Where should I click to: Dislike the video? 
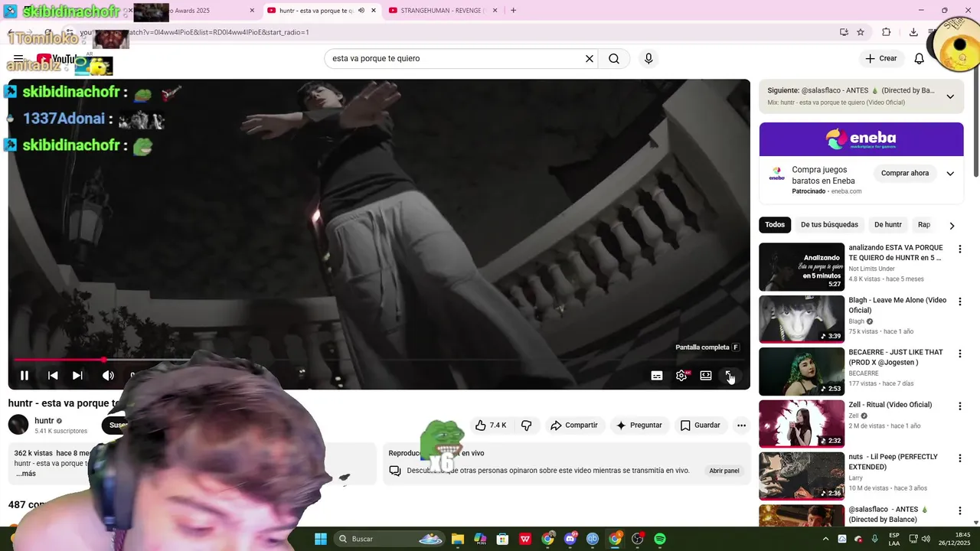[x=526, y=425]
